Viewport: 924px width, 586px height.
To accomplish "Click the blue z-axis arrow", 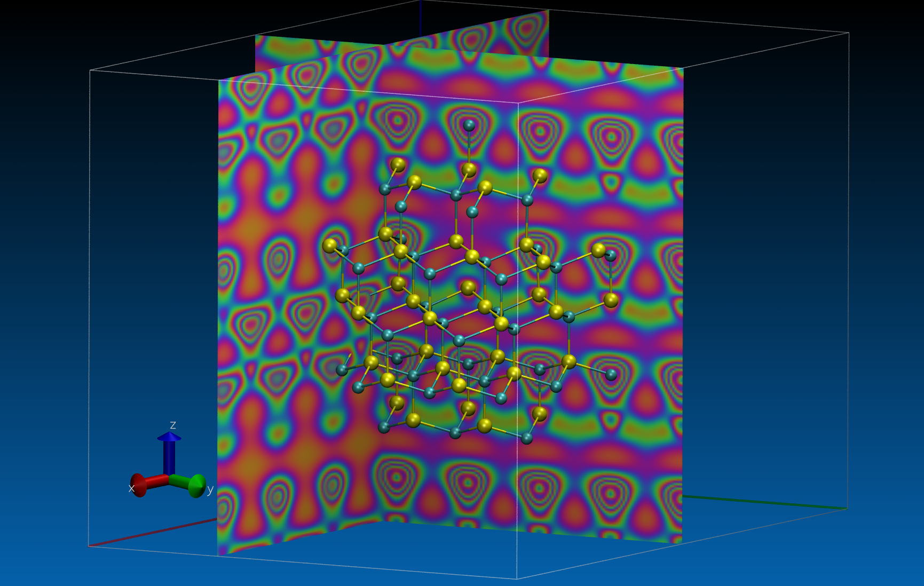I will click(x=169, y=453).
